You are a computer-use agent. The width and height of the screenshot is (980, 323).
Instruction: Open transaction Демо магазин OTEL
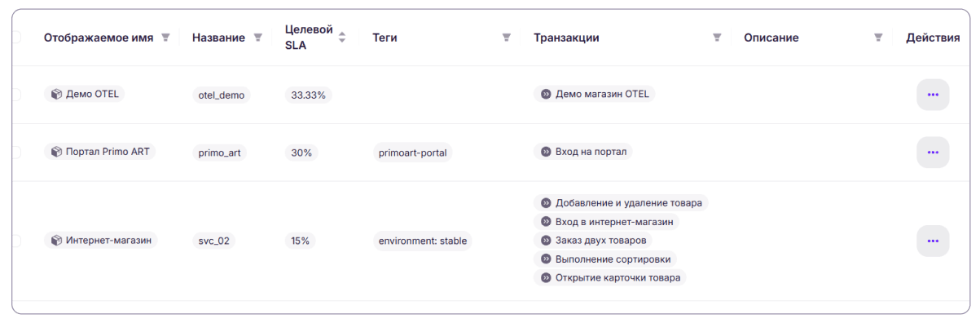click(x=594, y=94)
